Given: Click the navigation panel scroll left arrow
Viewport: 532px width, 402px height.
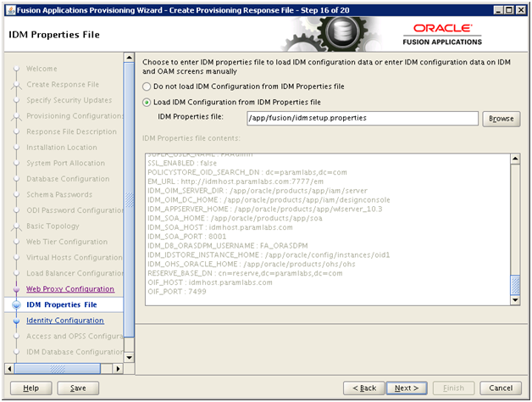Looking at the screenshot, I should [9, 368].
